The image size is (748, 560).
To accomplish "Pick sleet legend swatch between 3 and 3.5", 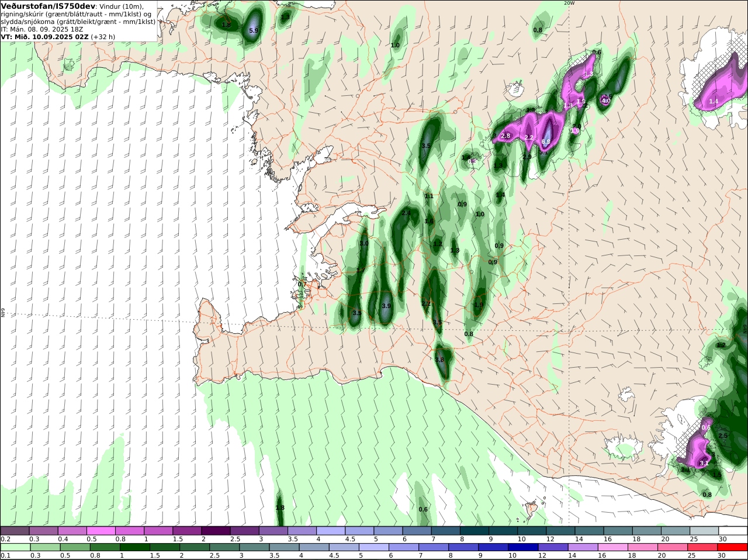I will 273,531.
